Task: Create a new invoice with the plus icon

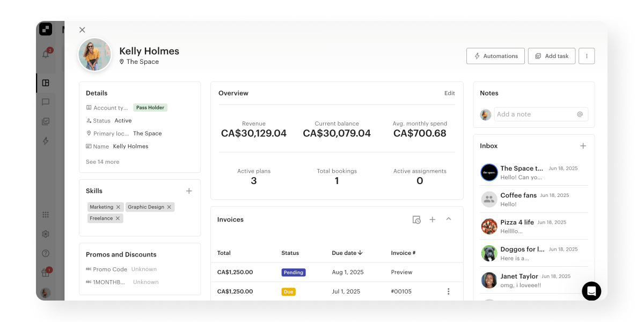Action: 433,219
